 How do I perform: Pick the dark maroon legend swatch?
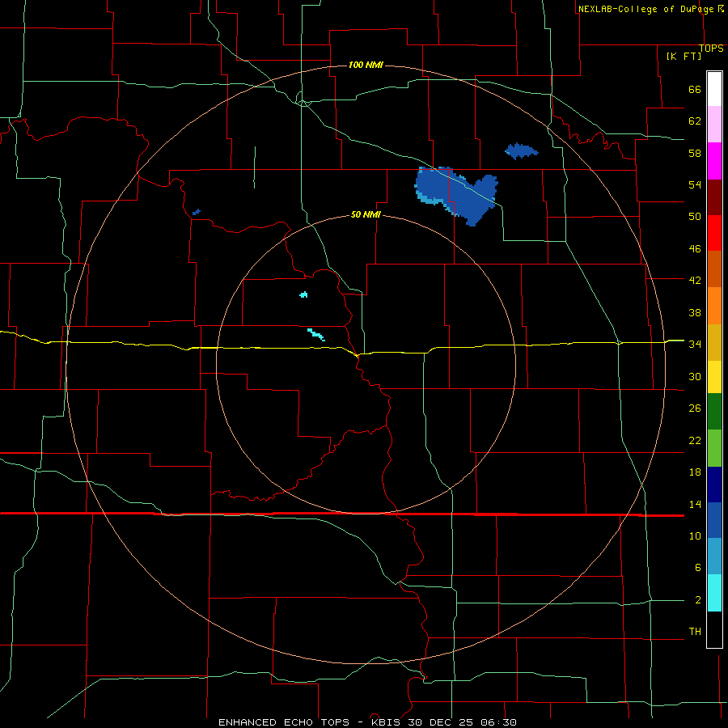point(714,197)
